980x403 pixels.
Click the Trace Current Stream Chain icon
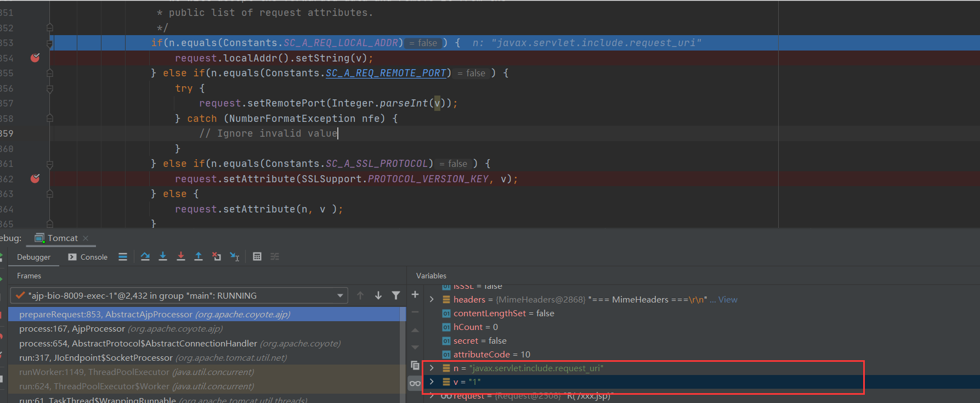pos(275,256)
